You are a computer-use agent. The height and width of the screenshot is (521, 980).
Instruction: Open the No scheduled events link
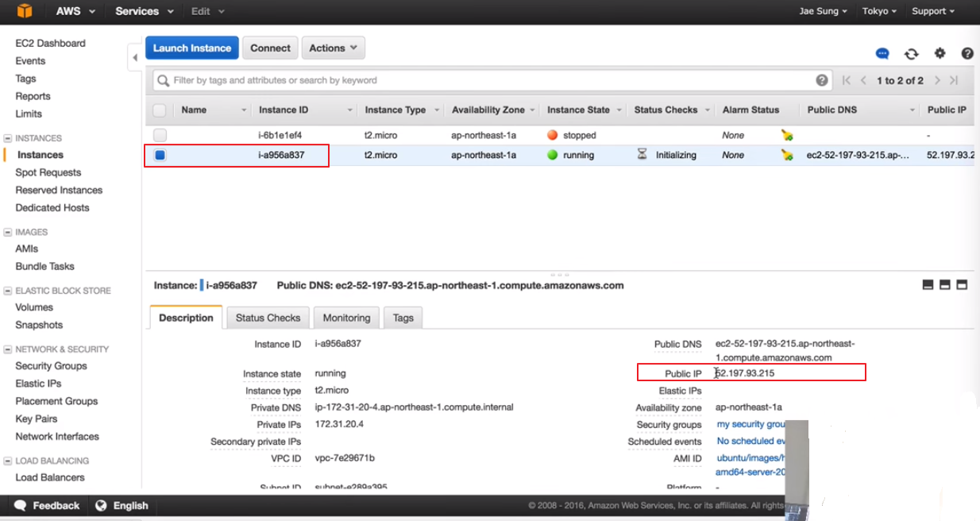coord(751,441)
